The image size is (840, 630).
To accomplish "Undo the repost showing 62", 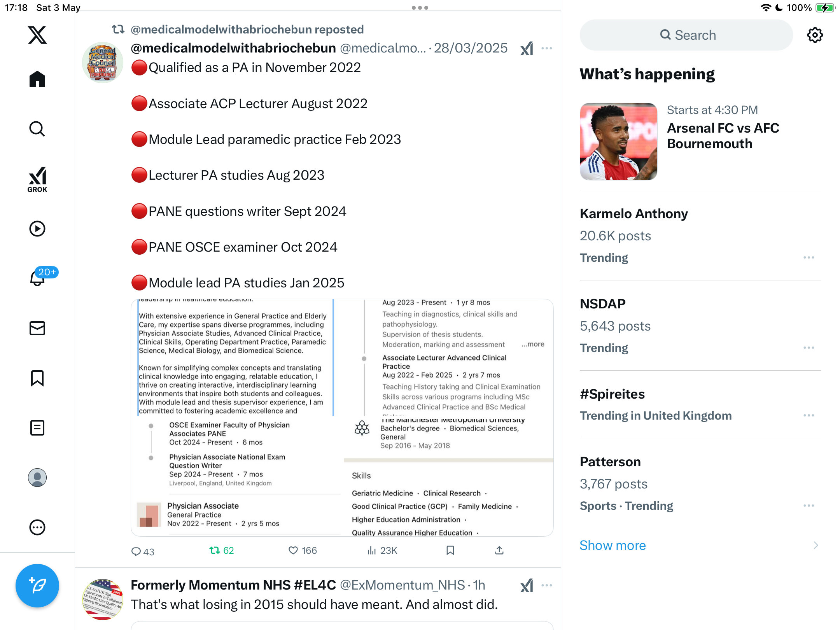I will point(222,550).
